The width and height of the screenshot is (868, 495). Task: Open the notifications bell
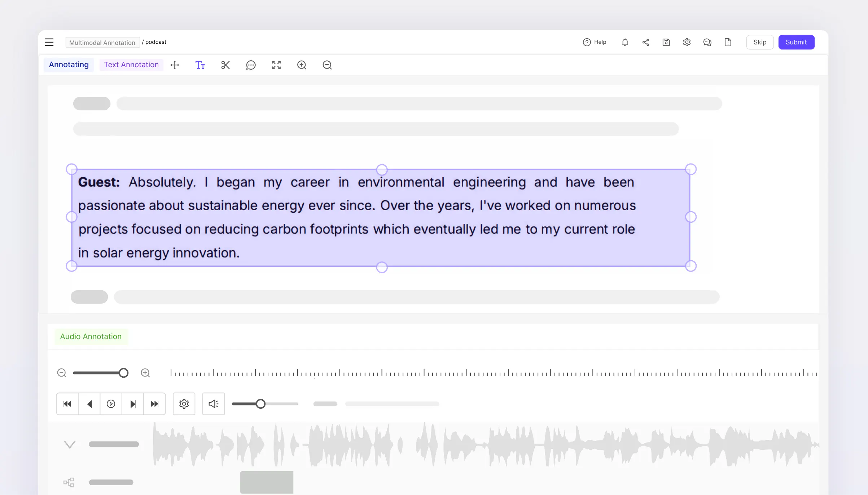(625, 42)
